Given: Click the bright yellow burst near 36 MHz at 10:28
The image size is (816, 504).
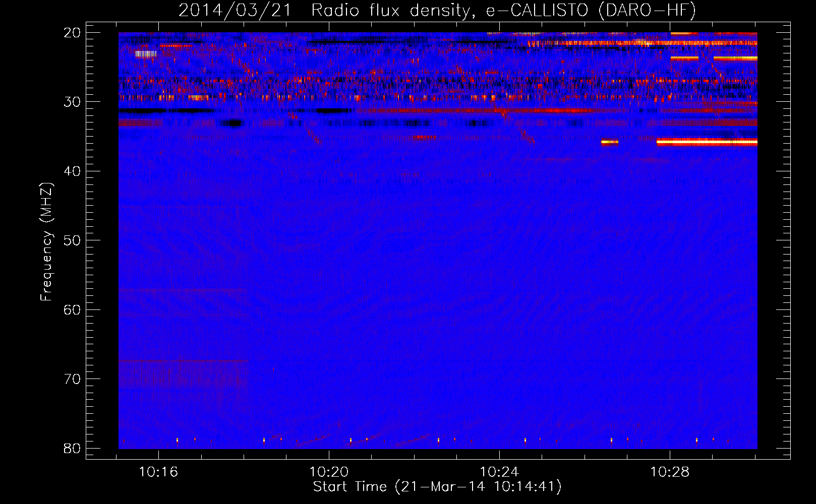Looking at the screenshot, I should pyautogui.click(x=707, y=142).
